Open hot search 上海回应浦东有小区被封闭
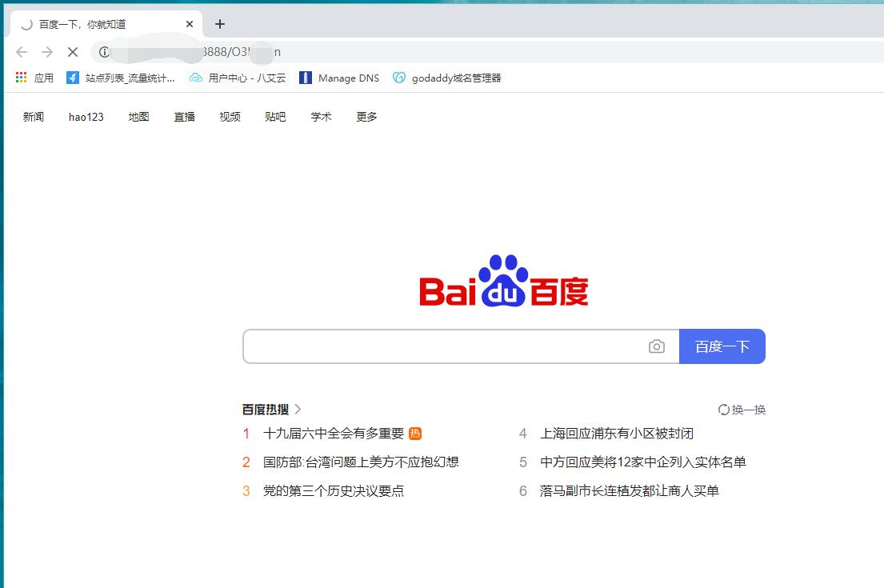Viewport: 884px width, 588px height. click(x=617, y=434)
